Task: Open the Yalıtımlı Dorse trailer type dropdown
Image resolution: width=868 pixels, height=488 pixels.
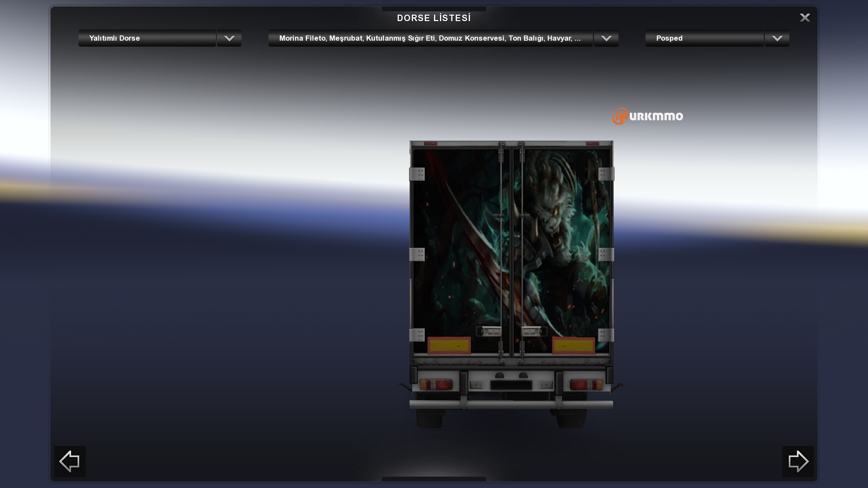Action: (x=147, y=38)
